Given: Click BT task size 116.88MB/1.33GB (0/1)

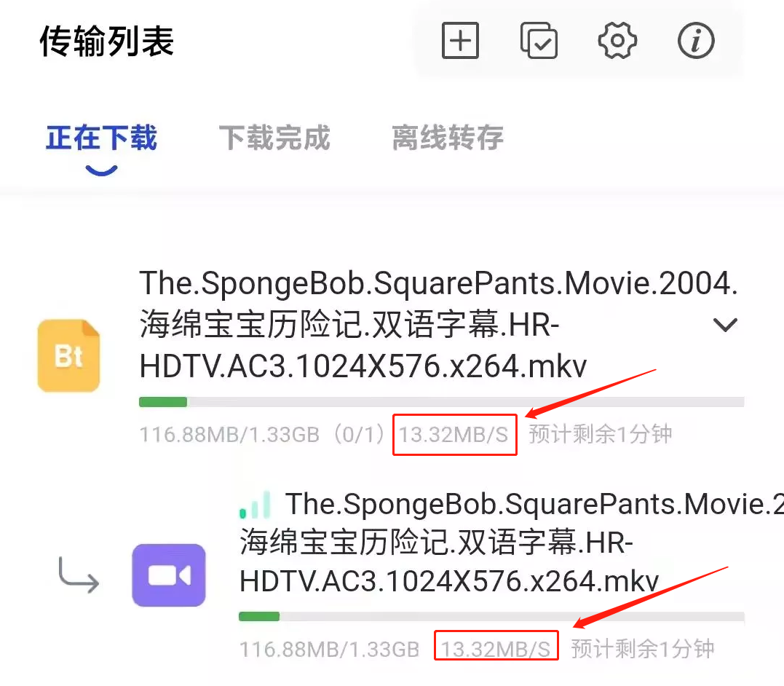Looking at the screenshot, I should 263,434.
